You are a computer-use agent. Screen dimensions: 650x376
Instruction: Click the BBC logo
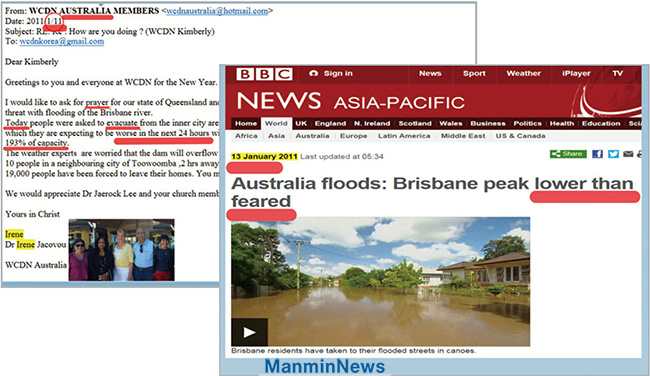pyautogui.click(x=264, y=74)
